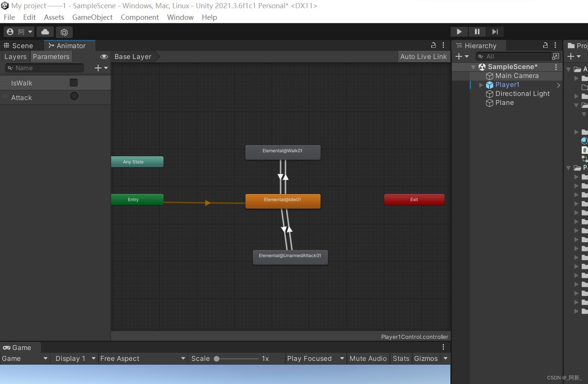Select the Exit node
588x384 pixels.
(x=414, y=200)
